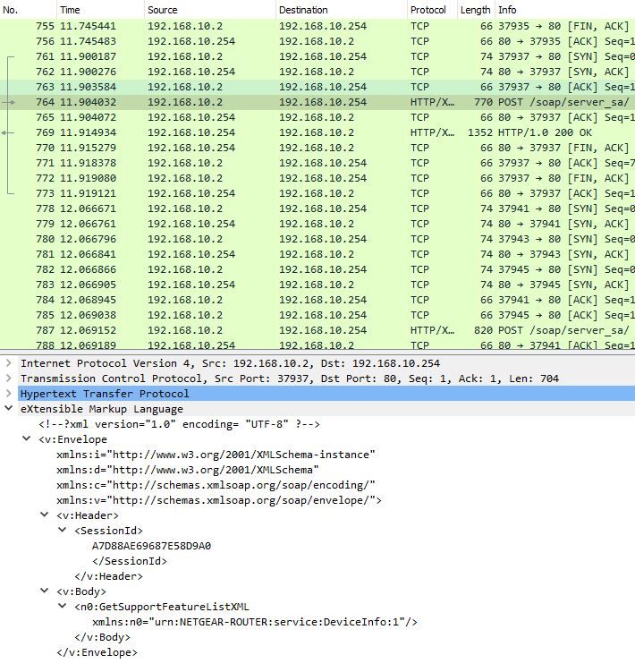Sort by the Length column header
This screenshot has height=672, width=635.
pyautogui.click(x=476, y=10)
